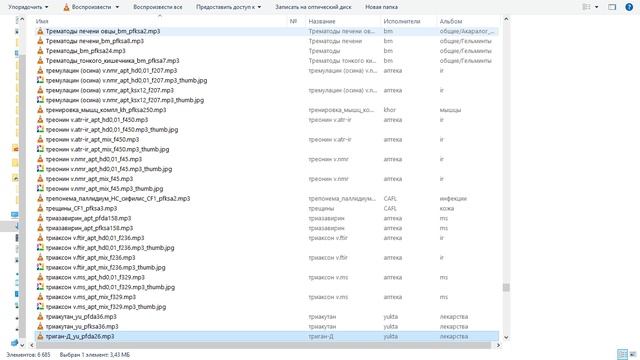The height and width of the screenshot is (360, 640).
Task: Switch to details view icon in status bar
Action: tap(622, 354)
